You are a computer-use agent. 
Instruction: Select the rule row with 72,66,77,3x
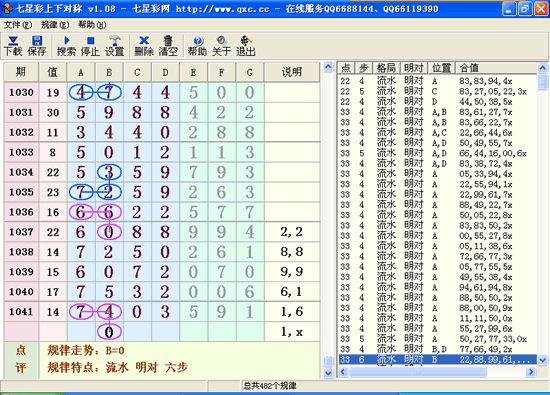tap(437, 256)
